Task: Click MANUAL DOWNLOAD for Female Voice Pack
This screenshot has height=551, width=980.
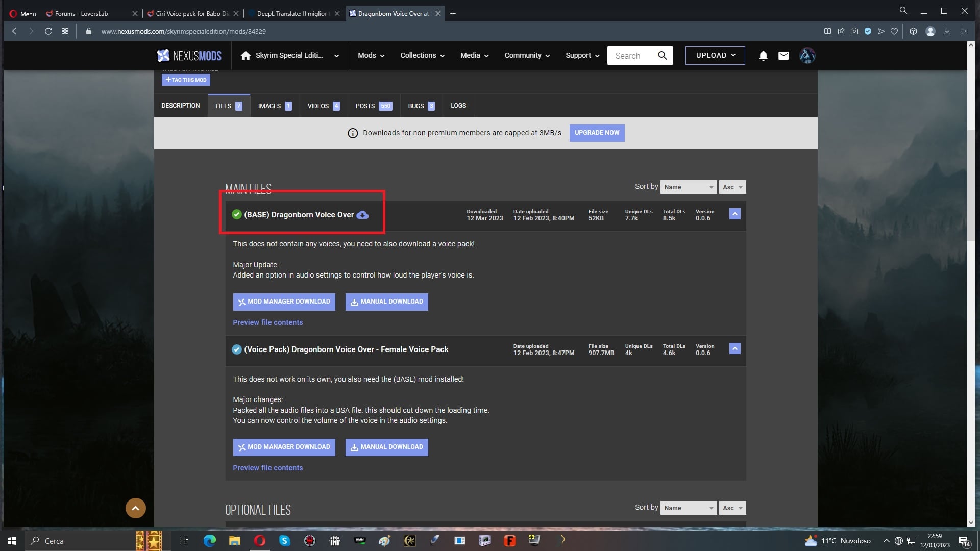Action: tap(387, 447)
